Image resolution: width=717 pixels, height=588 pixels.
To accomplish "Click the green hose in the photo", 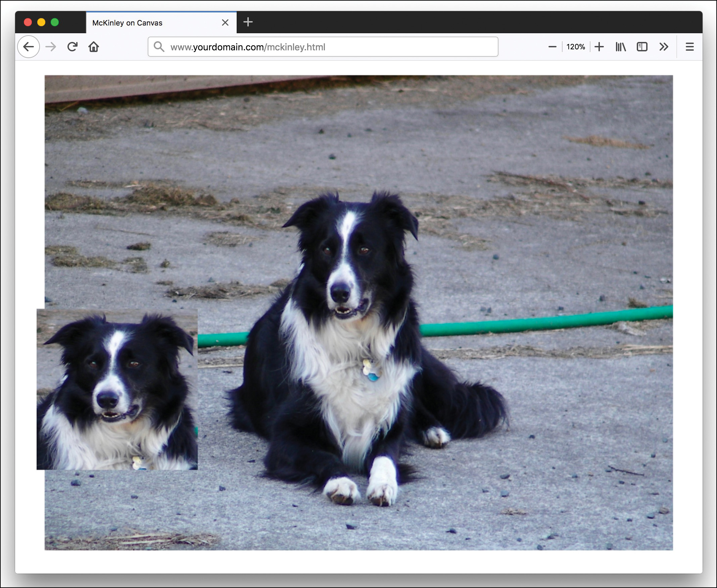I will click(x=542, y=324).
